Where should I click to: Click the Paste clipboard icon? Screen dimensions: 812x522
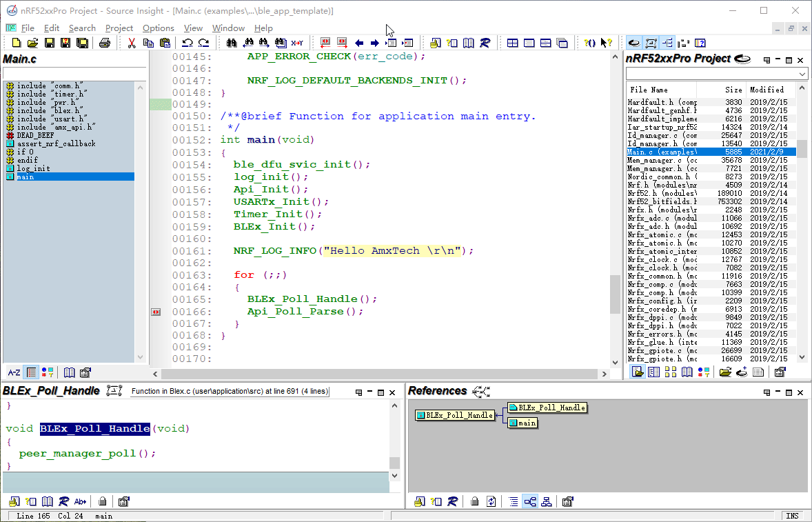165,43
